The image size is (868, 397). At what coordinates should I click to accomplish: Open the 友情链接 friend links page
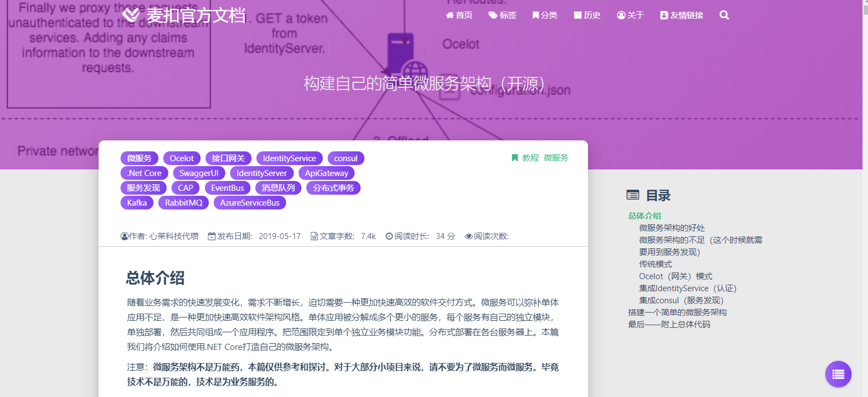tap(682, 15)
